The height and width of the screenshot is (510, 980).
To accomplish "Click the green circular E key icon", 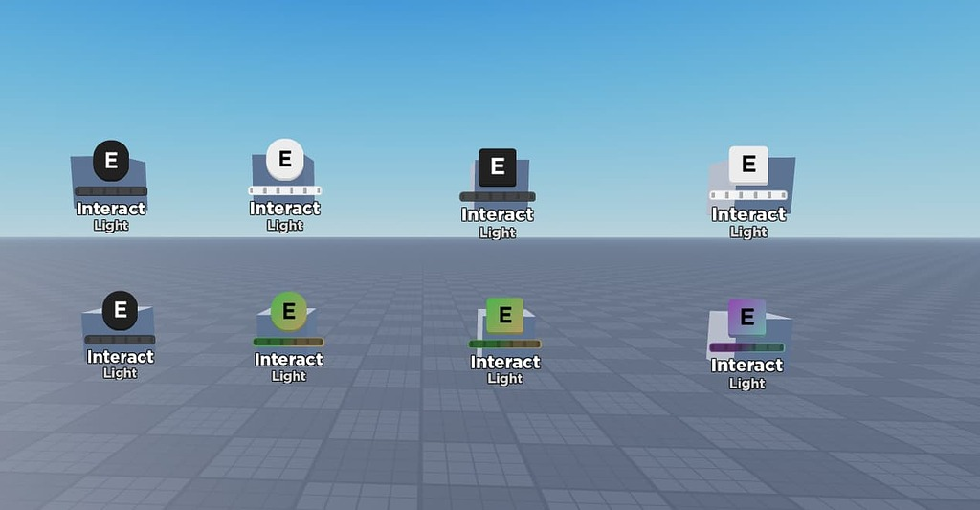I will (x=289, y=311).
